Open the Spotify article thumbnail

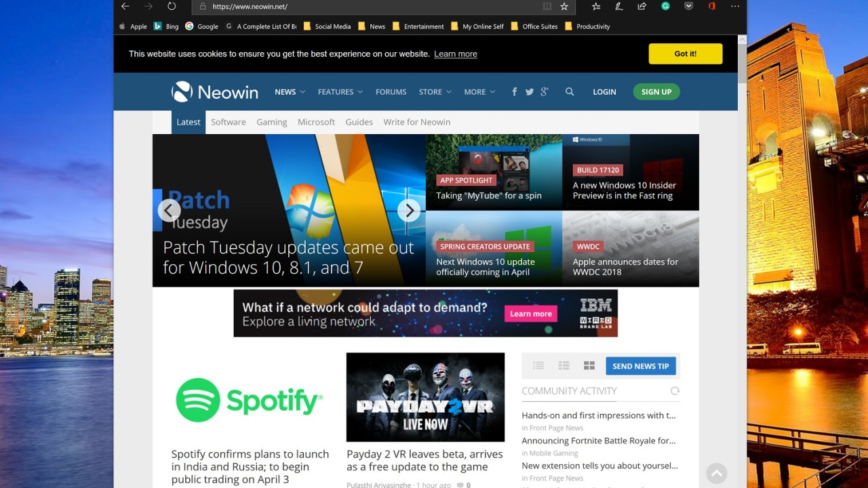point(250,397)
